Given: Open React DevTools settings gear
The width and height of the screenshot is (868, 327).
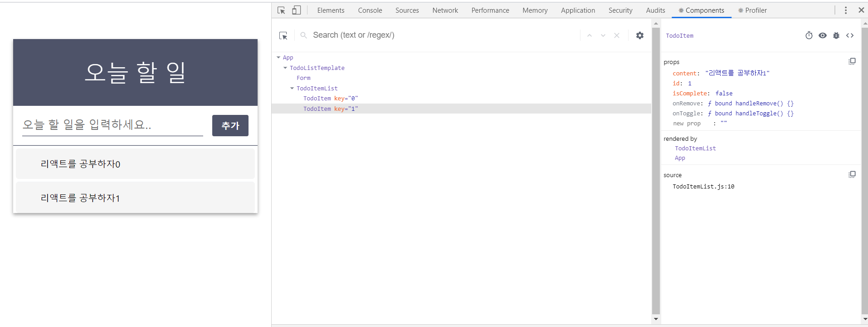Looking at the screenshot, I should 640,35.
